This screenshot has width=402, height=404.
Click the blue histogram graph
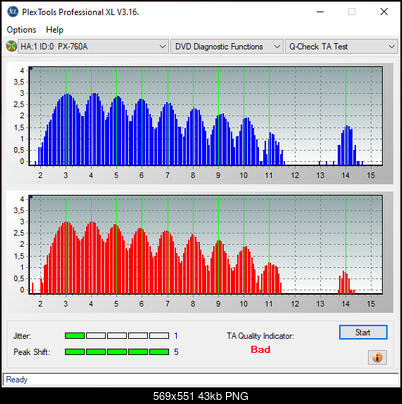[206, 116]
